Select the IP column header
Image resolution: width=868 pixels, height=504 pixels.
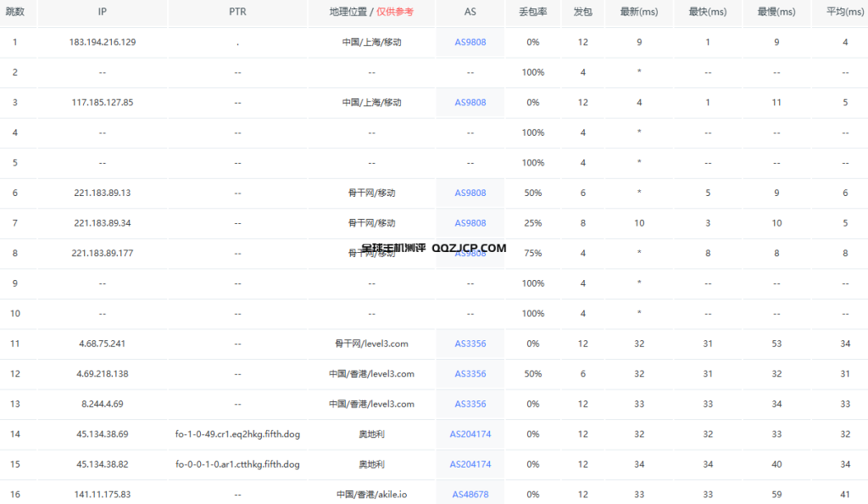tap(102, 12)
